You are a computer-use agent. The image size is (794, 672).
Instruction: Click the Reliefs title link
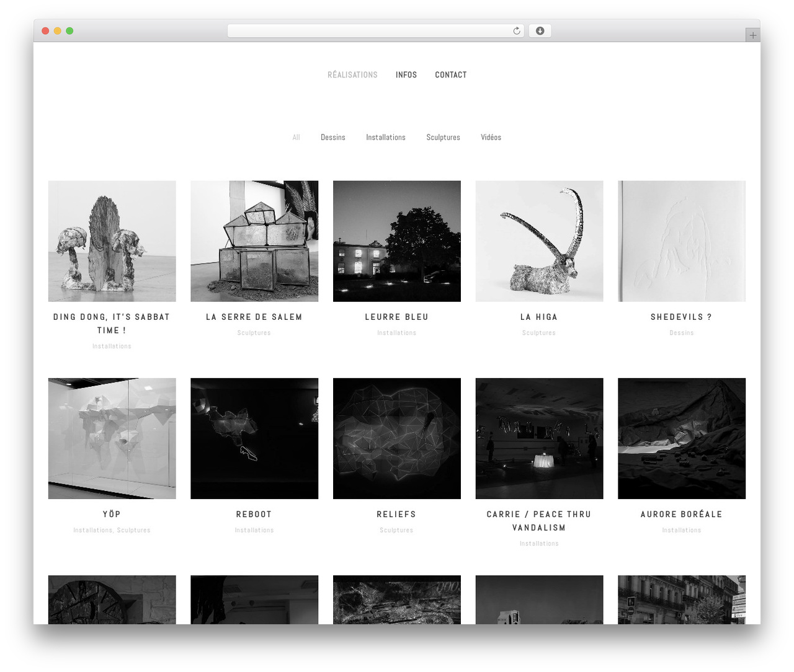point(396,514)
